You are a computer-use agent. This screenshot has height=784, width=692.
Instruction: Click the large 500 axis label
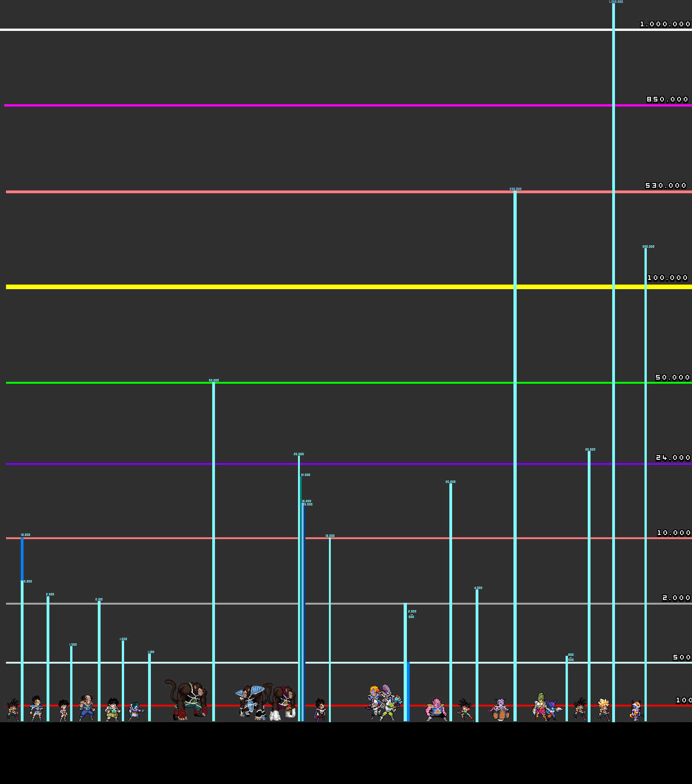pyautogui.click(x=682, y=657)
